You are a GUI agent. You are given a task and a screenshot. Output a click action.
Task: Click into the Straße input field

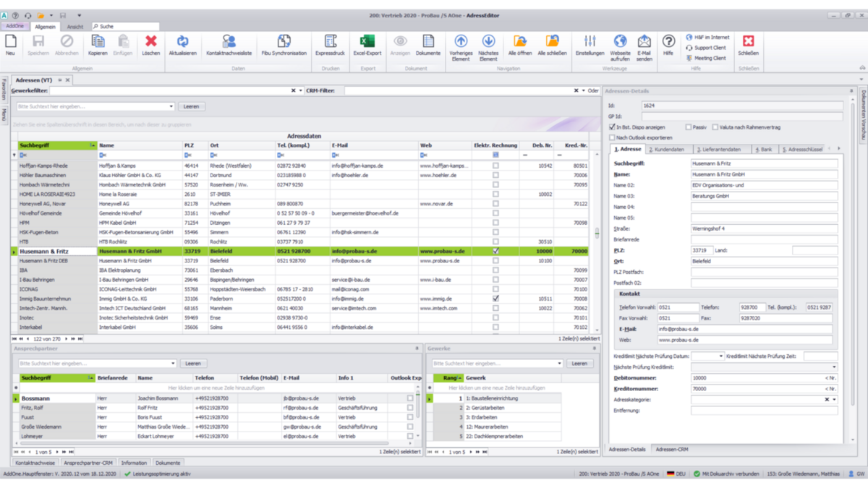click(763, 228)
